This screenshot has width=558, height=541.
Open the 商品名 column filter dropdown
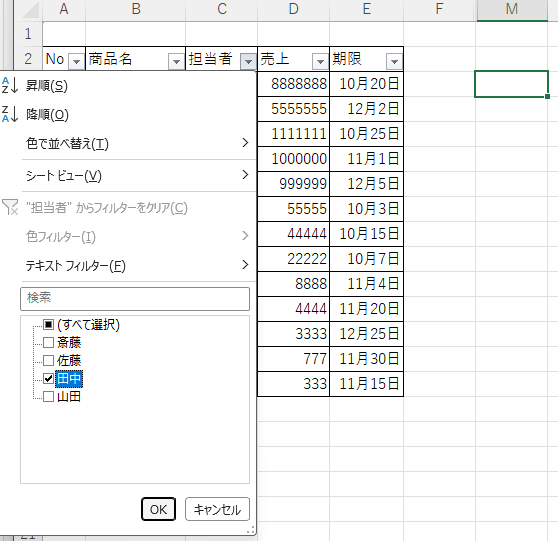(176, 61)
